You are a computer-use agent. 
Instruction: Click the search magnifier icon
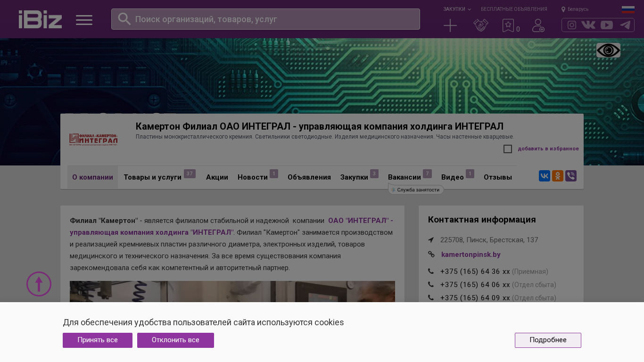coord(124,19)
